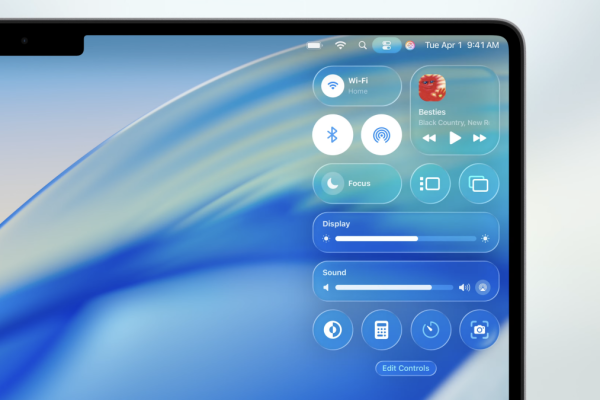The height and width of the screenshot is (400, 600).
Task: Open AirPlay audio output selector
Action: coord(483,287)
